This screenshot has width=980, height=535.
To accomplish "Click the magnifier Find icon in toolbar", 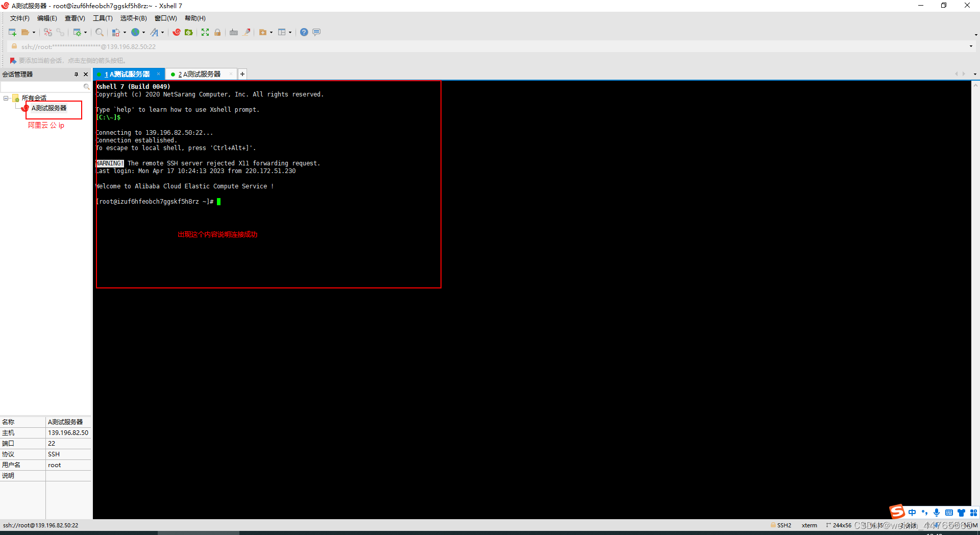I will coord(100,32).
